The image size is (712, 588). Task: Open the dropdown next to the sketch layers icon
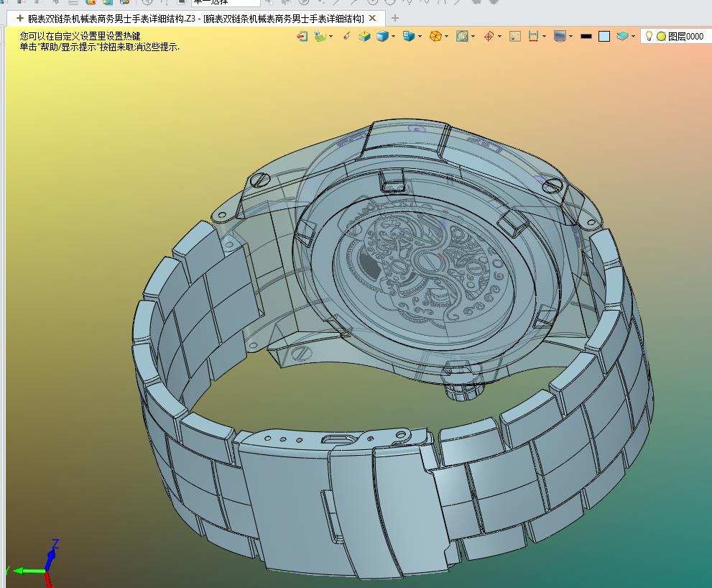[x=330, y=37]
